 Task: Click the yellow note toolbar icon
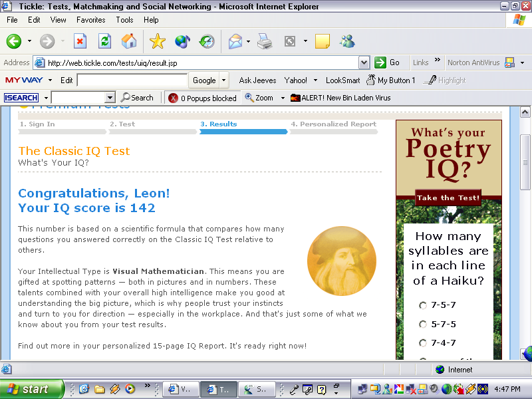click(x=323, y=41)
